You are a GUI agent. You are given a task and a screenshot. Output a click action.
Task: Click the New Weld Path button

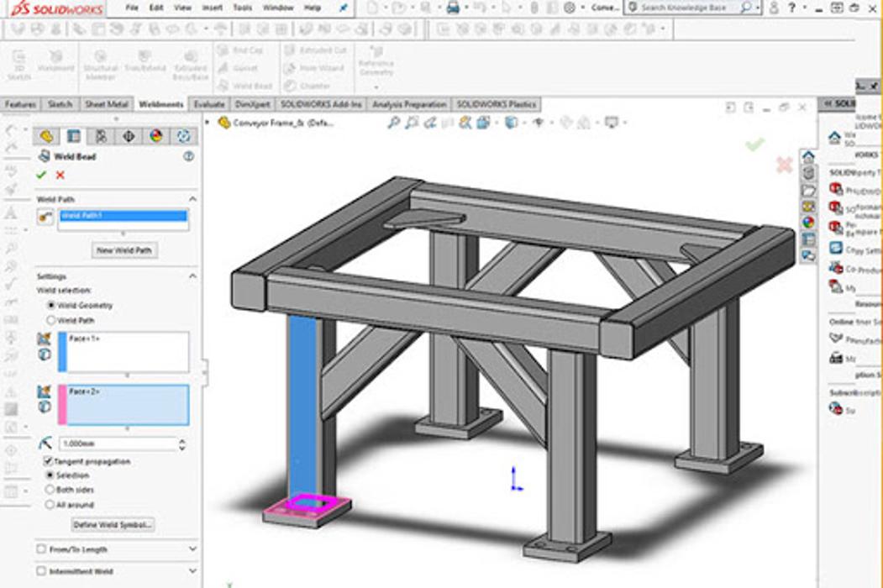coord(124,250)
